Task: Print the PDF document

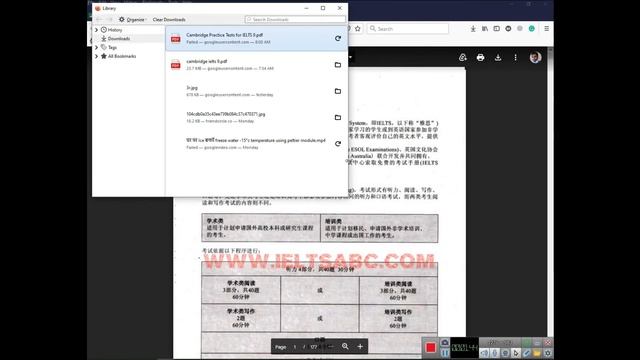Action: point(480,58)
